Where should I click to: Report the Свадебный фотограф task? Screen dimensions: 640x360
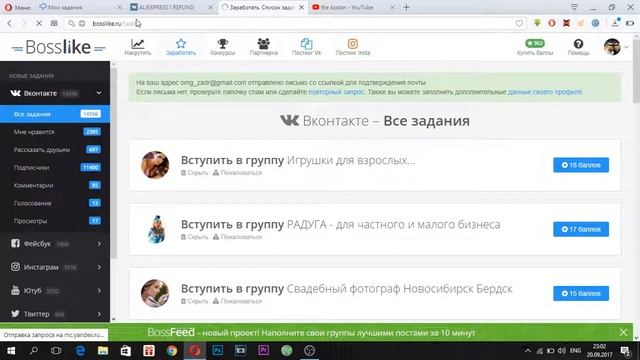tap(237, 301)
